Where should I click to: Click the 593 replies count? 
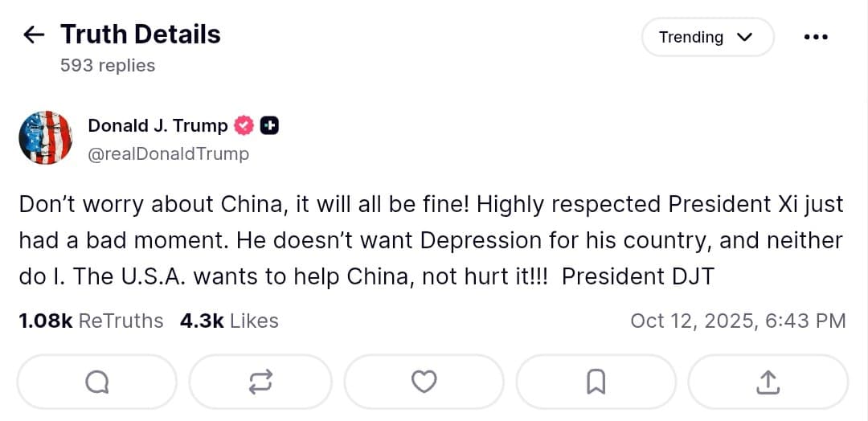(x=108, y=65)
